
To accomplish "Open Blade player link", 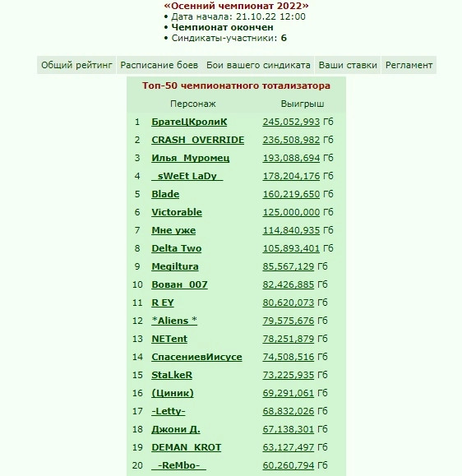I will click(165, 194).
